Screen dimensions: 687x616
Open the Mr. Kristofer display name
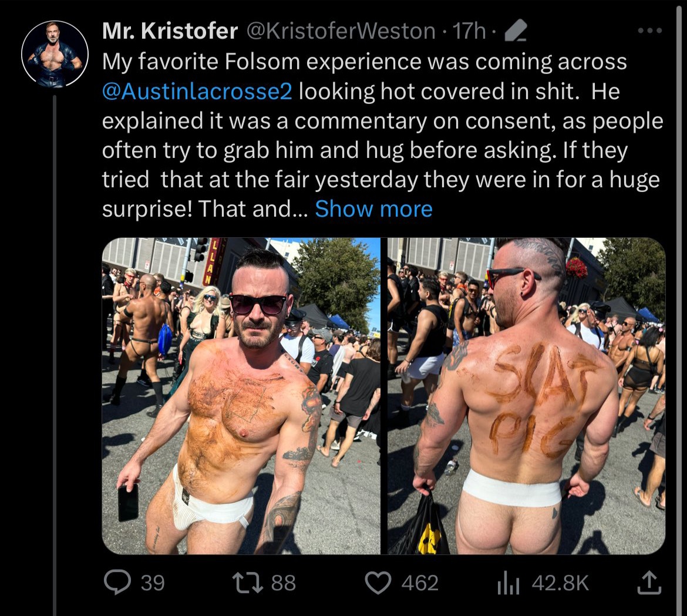[x=170, y=31]
